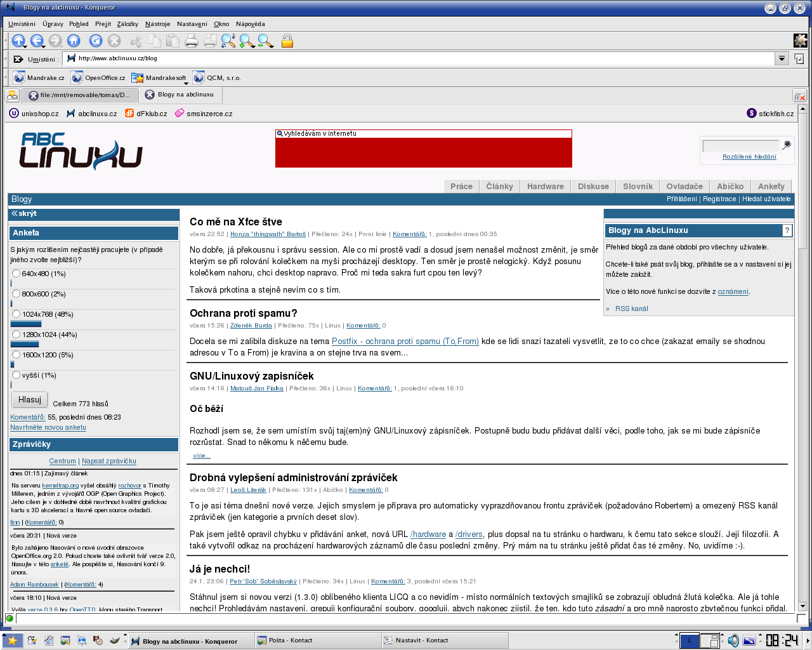The width and height of the screenshot is (812, 650).
Task: Open the stickfish.cz bookmark
Action: point(770,114)
